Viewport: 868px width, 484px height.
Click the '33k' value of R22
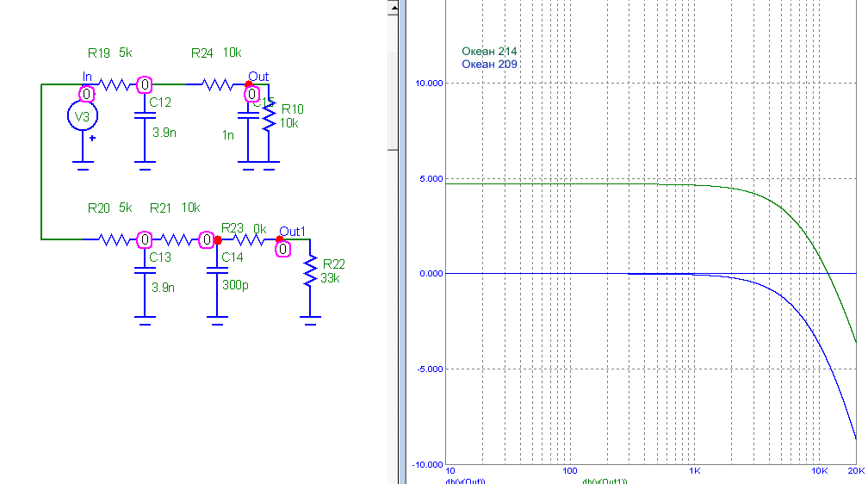click(x=330, y=278)
